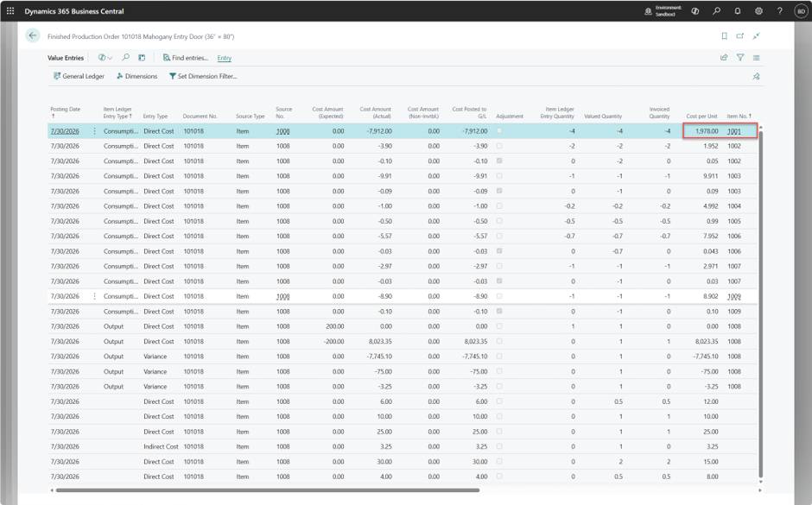The height and width of the screenshot is (505, 812).
Task: Open the Dimensions action
Action: coord(136,76)
